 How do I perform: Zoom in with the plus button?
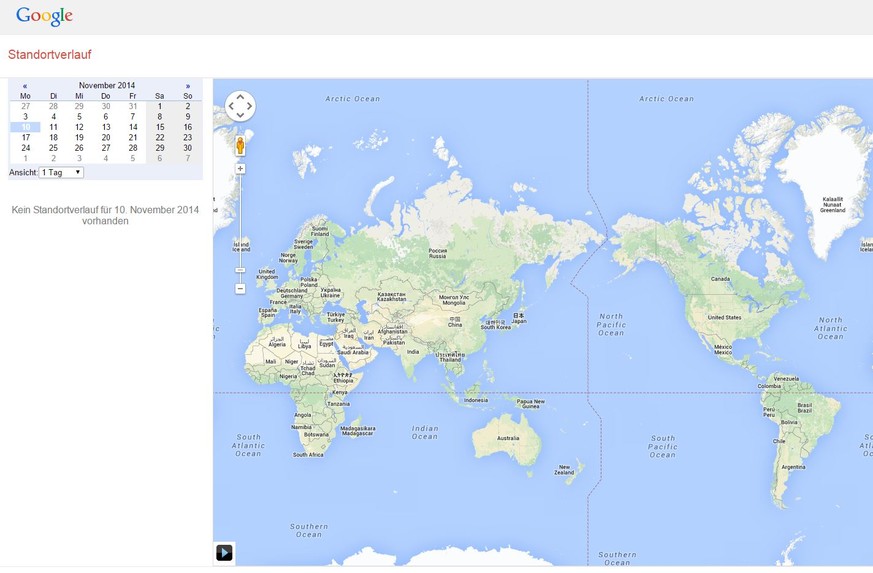tap(240, 169)
